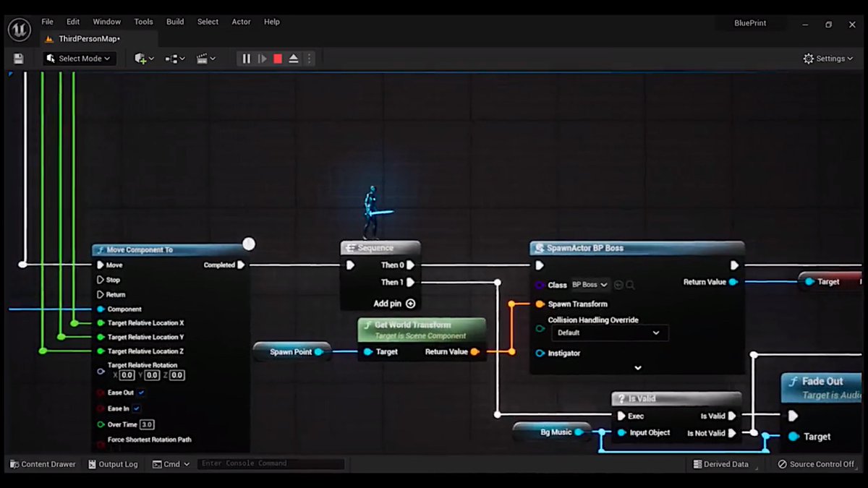Click the Target Relative Rotation Y field
The image size is (868, 488).
click(152, 375)
